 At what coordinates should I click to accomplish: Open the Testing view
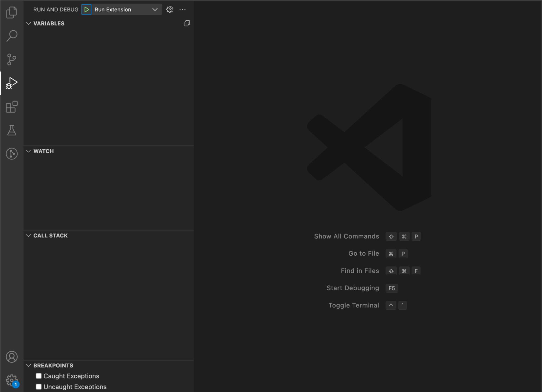[12, 131]
